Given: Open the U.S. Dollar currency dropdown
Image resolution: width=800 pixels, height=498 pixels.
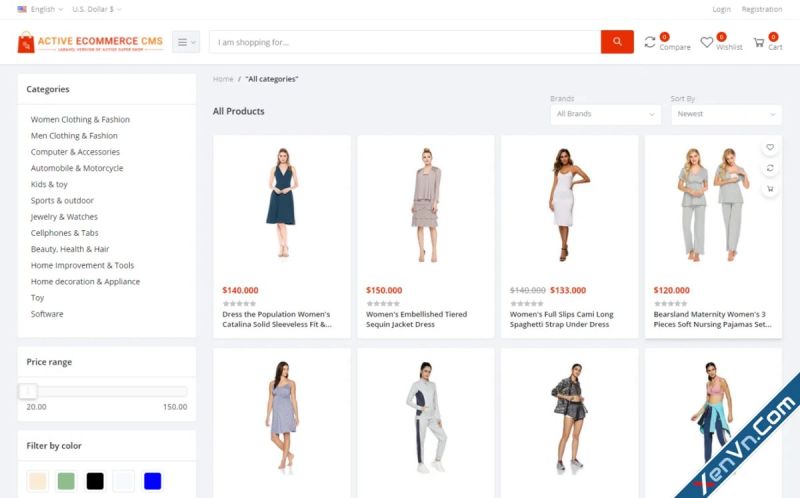Looking at the screenshot, I should (x=96, y=9).
